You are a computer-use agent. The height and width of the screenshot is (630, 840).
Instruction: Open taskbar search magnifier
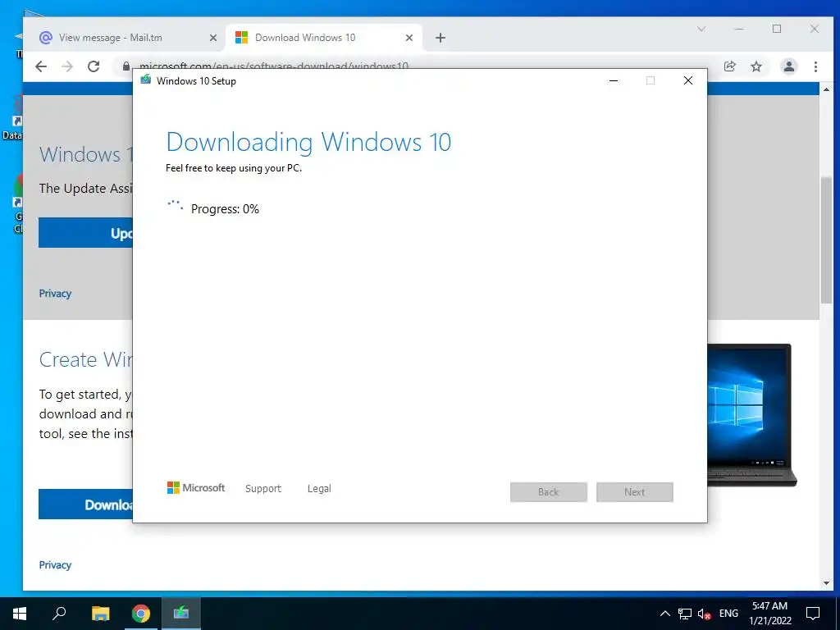pyautogui.click(x=59, y=613)
